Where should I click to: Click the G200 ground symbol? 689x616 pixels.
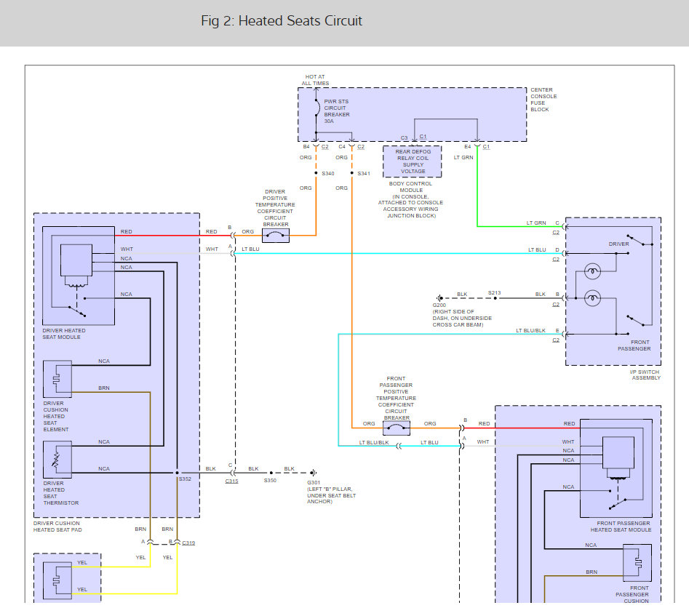click(439, 298)
